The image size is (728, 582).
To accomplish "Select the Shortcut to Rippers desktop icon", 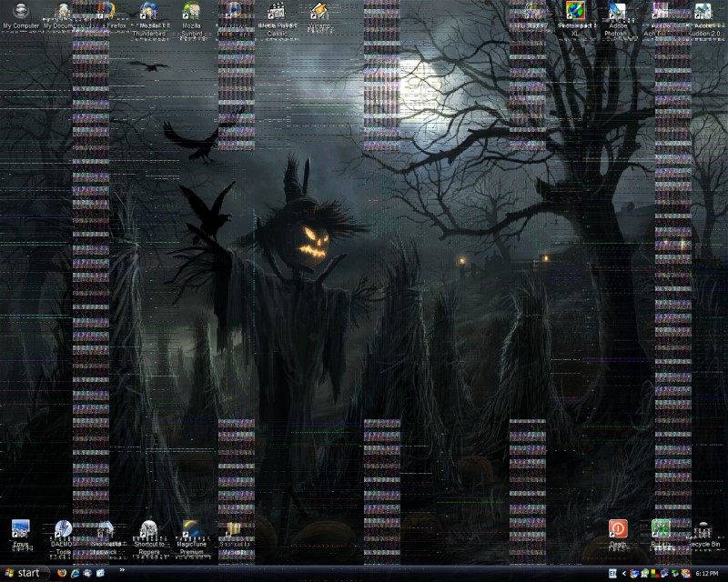I will point(148,537).
